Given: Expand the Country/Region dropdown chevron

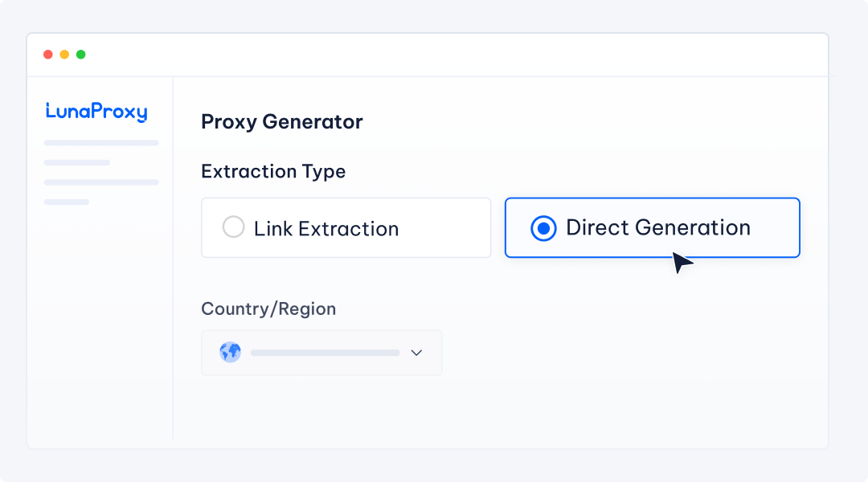Looking at the screenshot, I should 416,353.
